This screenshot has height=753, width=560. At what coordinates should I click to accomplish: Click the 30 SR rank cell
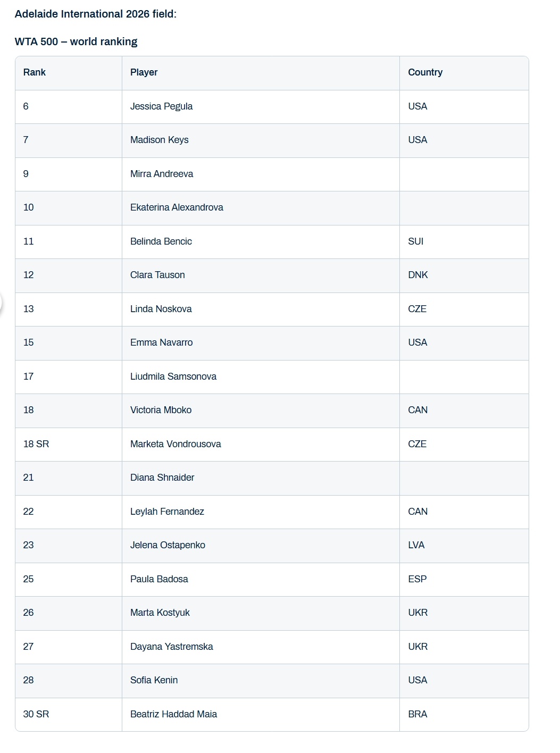(x=36, y=714)
